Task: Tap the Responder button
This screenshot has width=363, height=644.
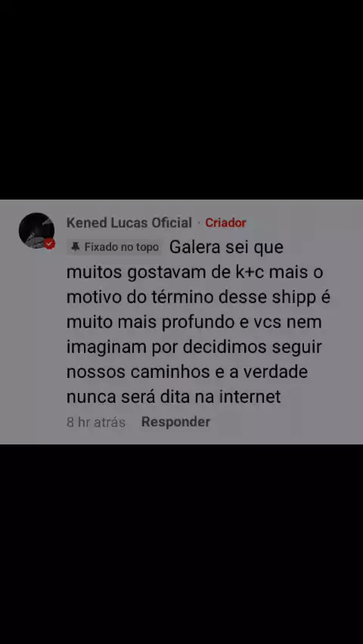Action: [175, 422]
